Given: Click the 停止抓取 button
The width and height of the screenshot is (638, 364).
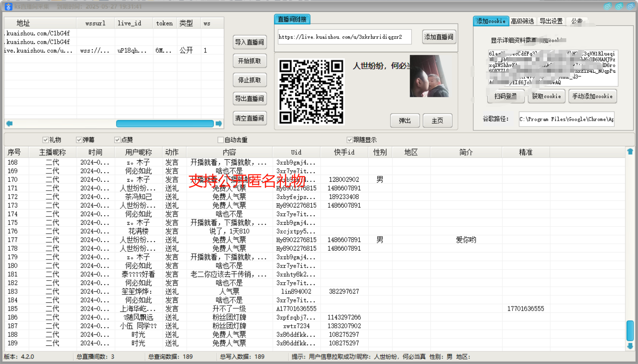Looking at the screenshot, I should (249, 80).
